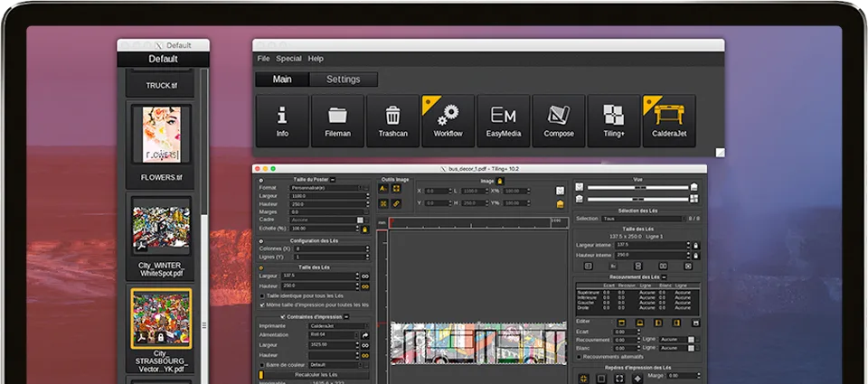The width and height of the screenshot is (868, 384).
Task: Open the Imprimante dropdown (CalderaJet)
Action: [338, 326]
